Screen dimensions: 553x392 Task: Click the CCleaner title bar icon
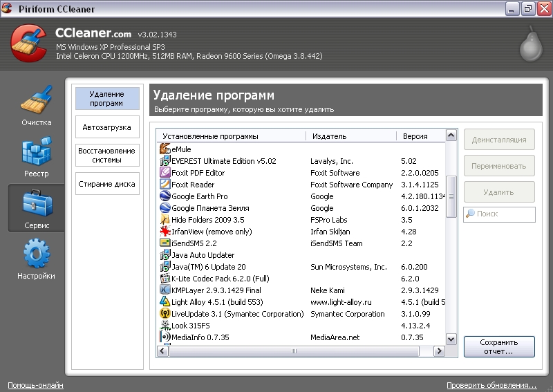[x=7, y=8]
